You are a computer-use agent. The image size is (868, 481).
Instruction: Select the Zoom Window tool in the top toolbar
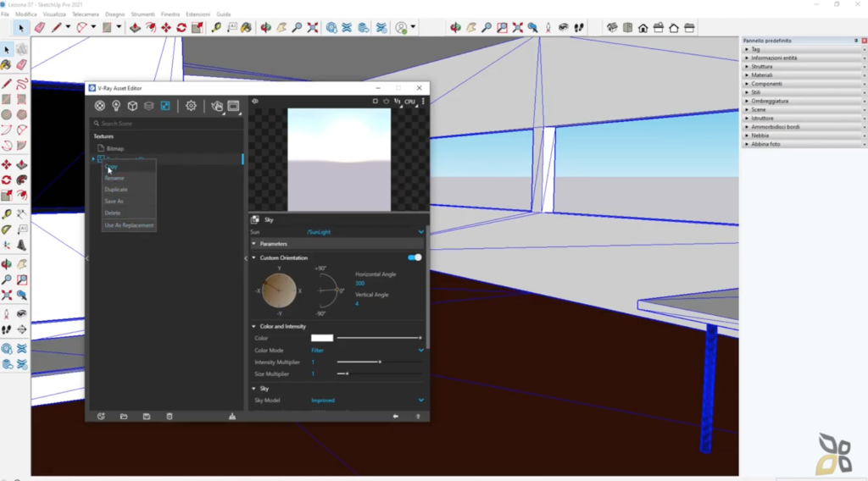(502, 28)
